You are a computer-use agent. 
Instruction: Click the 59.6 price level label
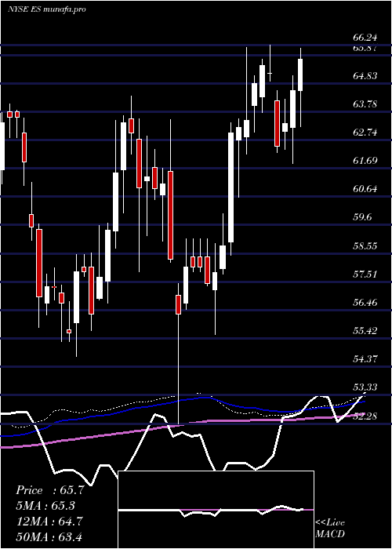362,217
